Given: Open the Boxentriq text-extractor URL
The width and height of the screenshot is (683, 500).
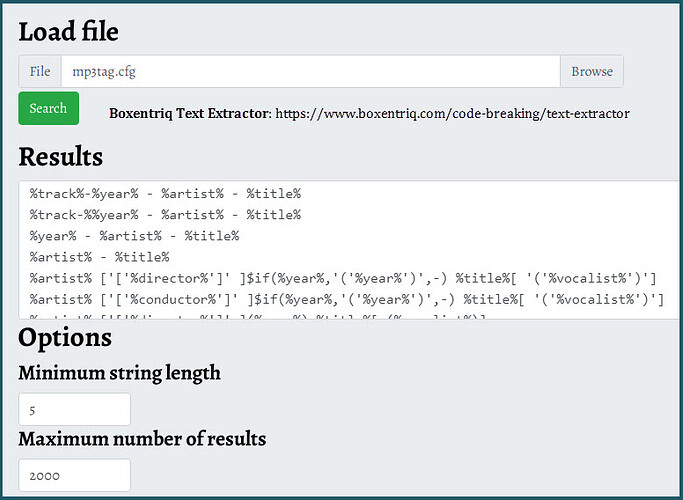Looking at the screenshot, I should point(453,114).
